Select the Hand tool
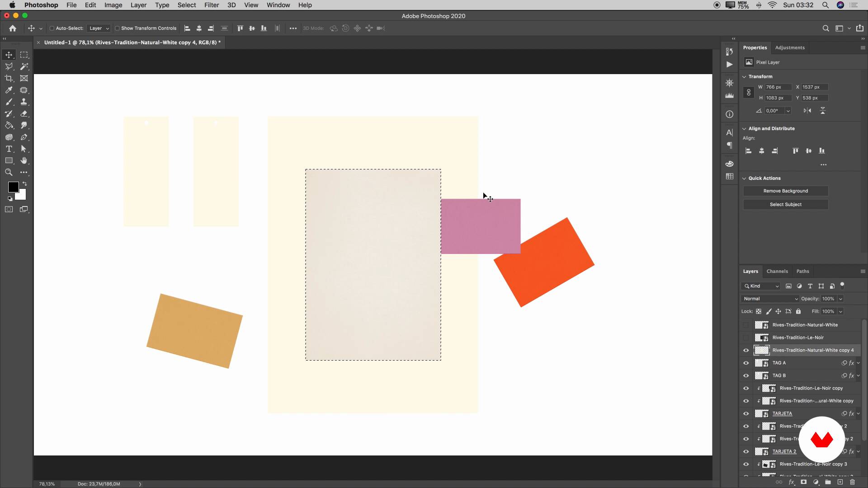Screen dimensions: 868x488 [x=24, y=160]
